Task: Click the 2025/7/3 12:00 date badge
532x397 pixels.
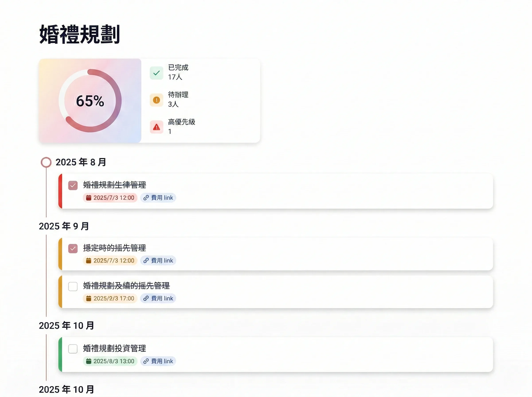Action: click(x=110, y=198)
